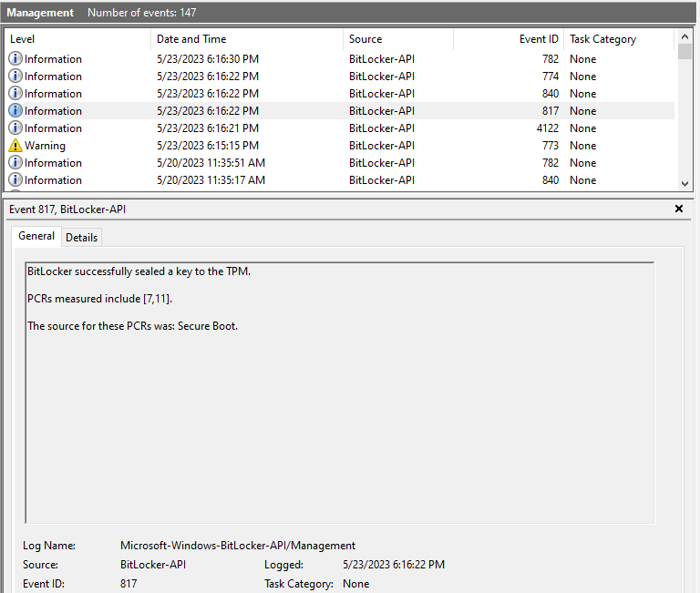Click the information icon on the selected Event 817 row
The image size is (700, 593).
coord(15,110)
